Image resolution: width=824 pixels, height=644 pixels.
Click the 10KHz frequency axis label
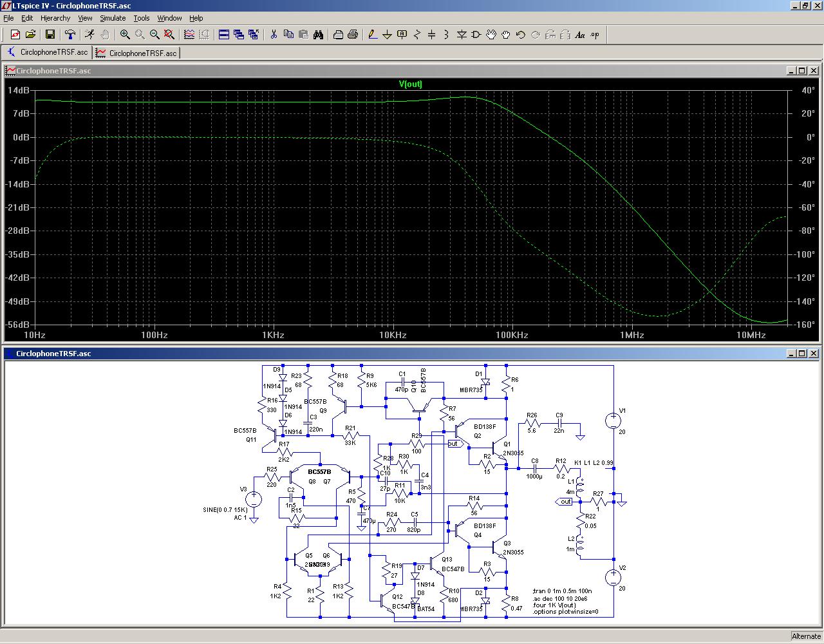[393, 335]
